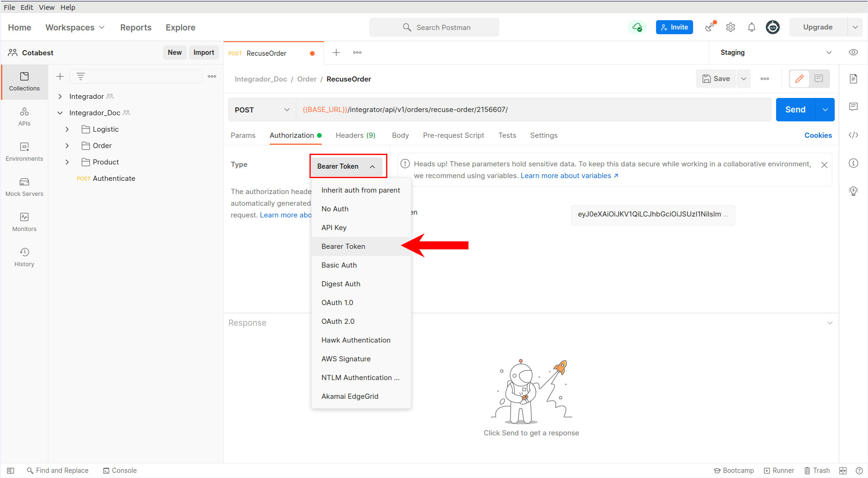Switch to the Tests tab

pyautogui.click(x=507, y=135)
